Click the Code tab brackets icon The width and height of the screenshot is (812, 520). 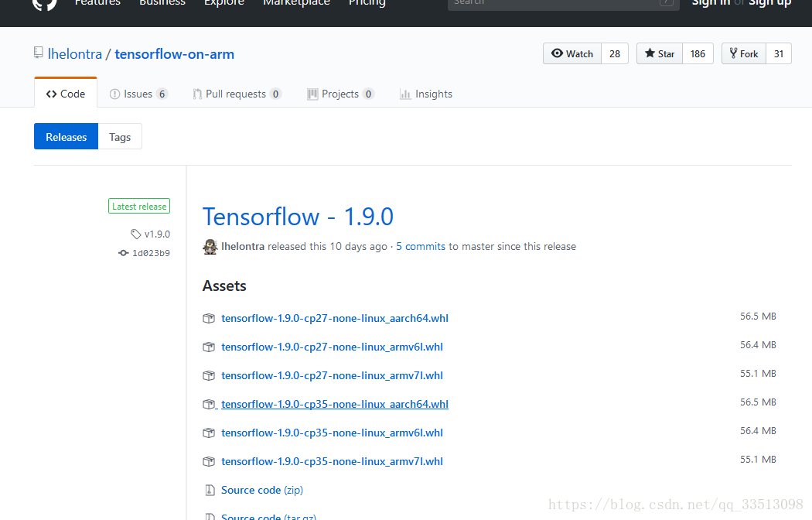(51, 94)
